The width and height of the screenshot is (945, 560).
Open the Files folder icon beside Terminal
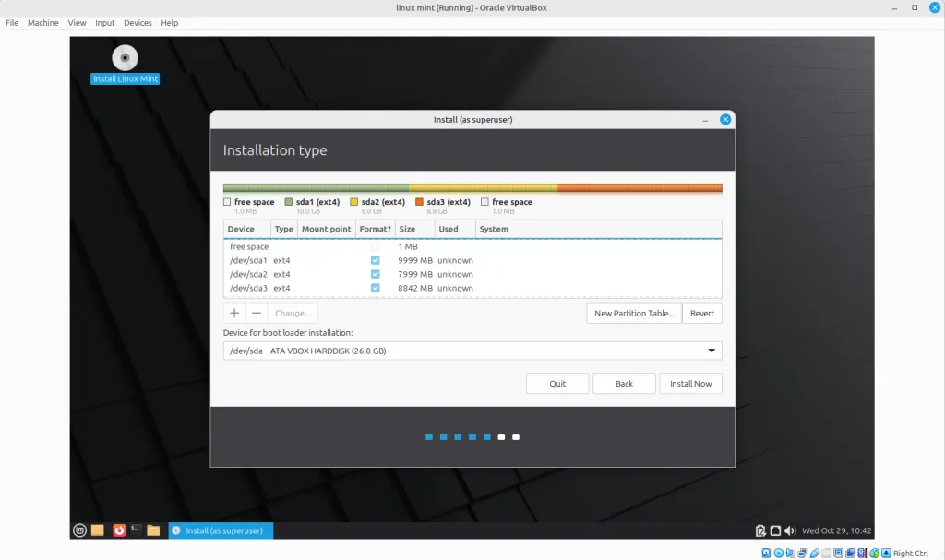pyautogui.click(x=153, y=530)
